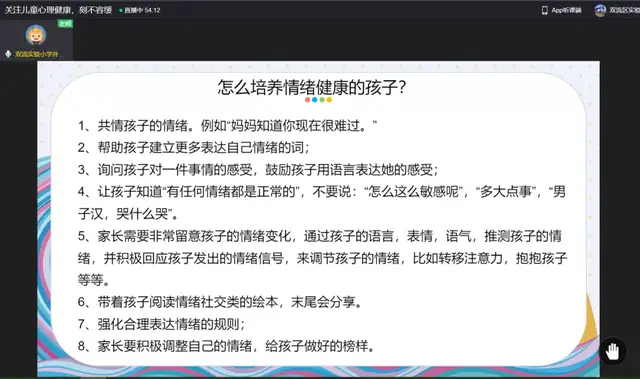Click the four colored dots under heading

pos(318,100)
